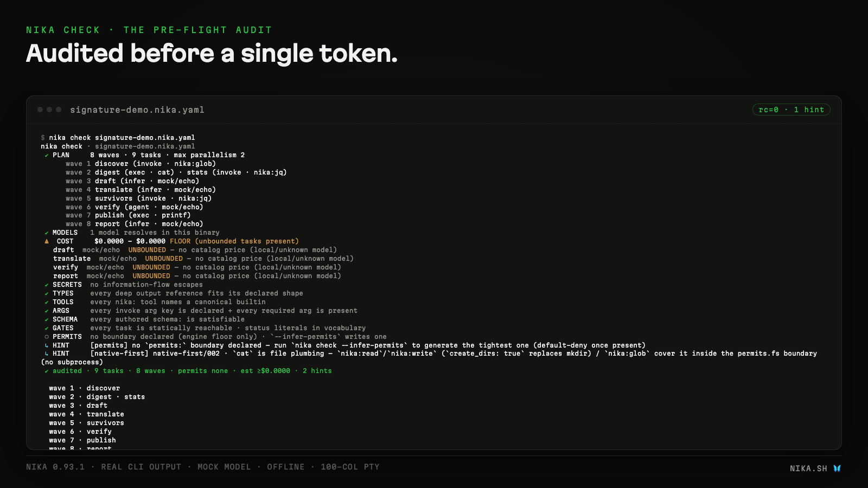Click the green checkmark beside PLAN
This screenshot has height=488, width=868.
47,155
